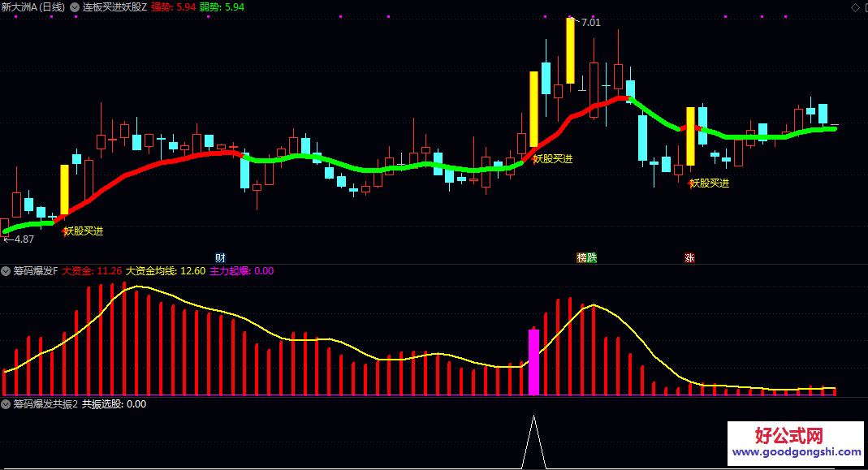Click the 财 event marker
This screenshot has width=868, height=470.
(x=220, y=258)
